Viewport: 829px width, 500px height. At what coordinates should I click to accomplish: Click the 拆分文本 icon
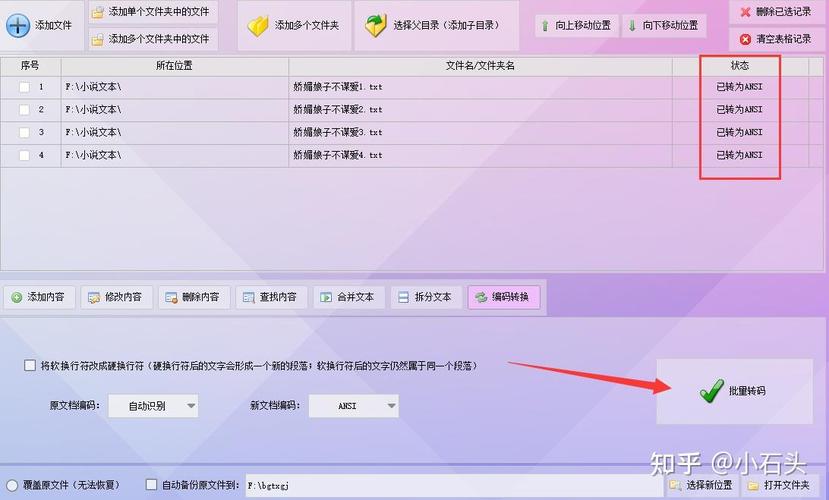[x=403, y=298]
